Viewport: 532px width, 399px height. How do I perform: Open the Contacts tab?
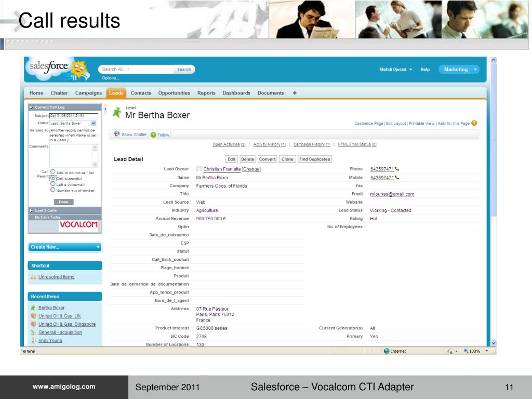tap(141, 93)
